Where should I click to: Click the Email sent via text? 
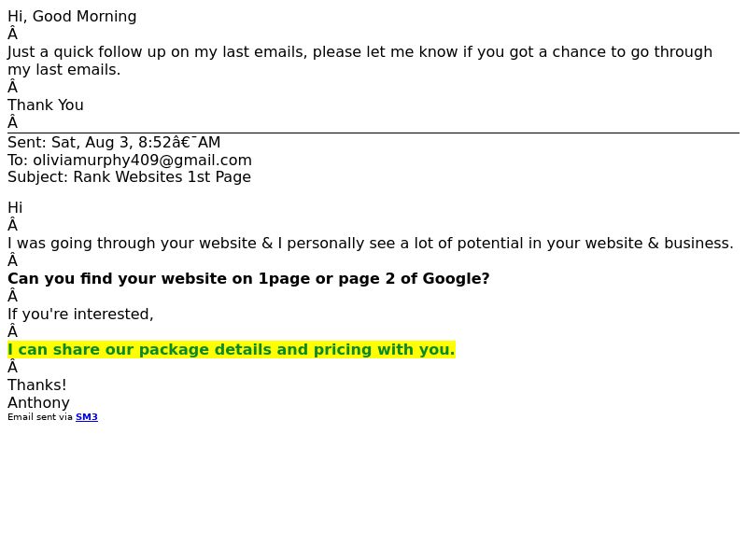(40, 417)
